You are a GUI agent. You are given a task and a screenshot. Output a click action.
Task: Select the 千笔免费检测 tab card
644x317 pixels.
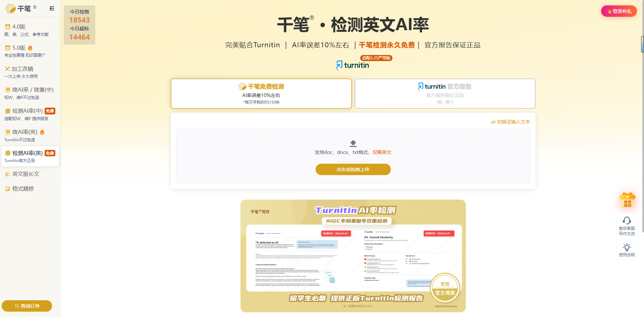(261, 94)
